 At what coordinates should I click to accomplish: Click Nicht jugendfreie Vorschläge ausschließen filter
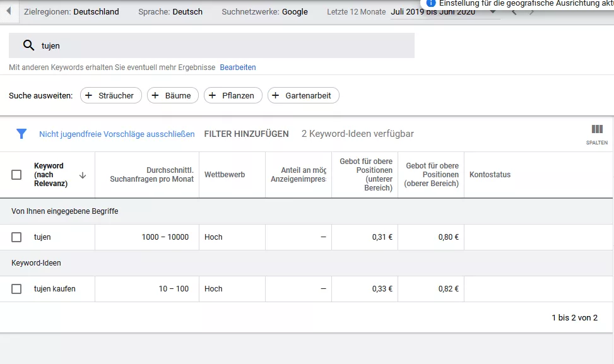coord(117,134)
